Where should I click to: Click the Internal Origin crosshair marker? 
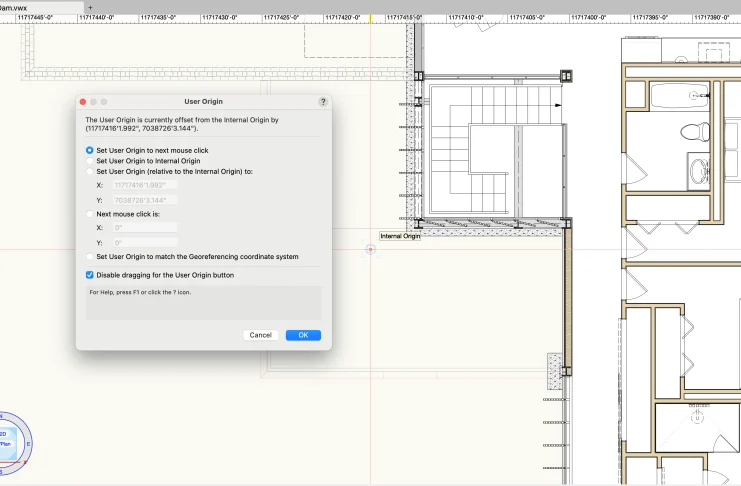pyautogui.click(x=371, y=249)
